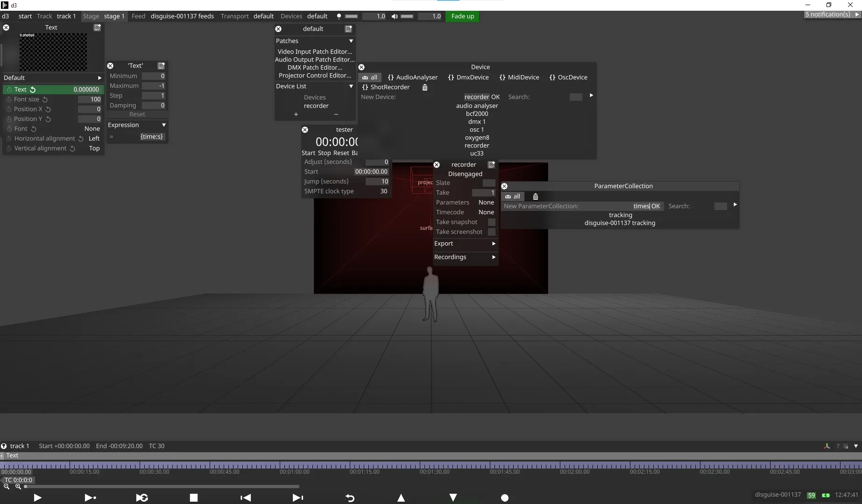Click the loop section playback icon
Image resolution: width=862 pixels, height=504 pixels.
point(142,498)
